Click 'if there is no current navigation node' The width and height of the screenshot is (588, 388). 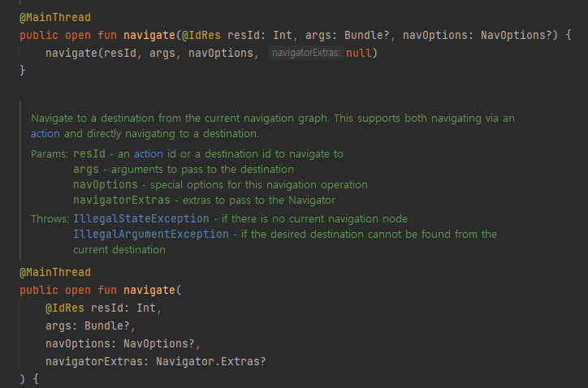coord(314,219)
